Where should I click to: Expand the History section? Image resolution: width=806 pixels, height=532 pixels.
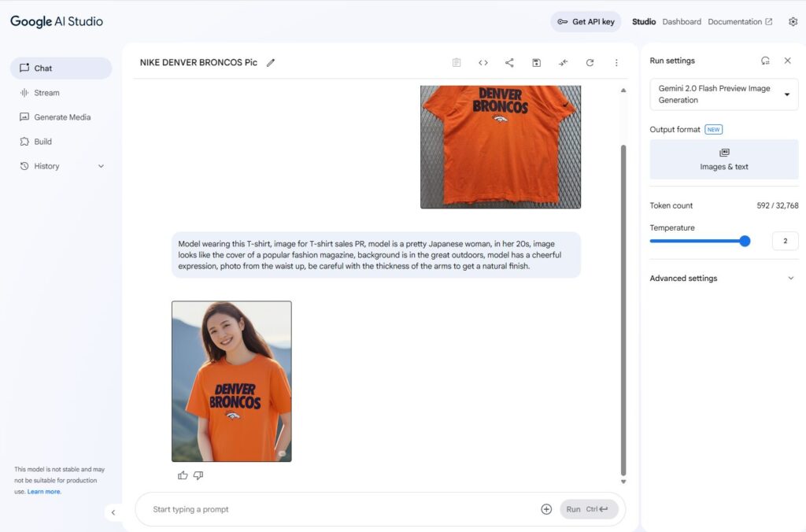coord(61,166)
